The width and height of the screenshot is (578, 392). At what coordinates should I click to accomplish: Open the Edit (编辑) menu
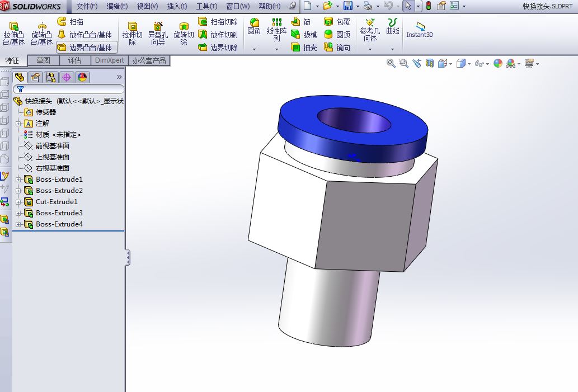click(117, 6)
